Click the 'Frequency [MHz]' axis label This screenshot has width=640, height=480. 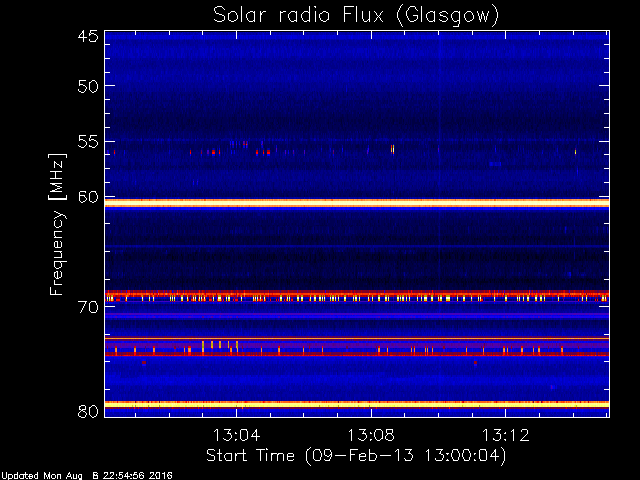pyautogui.click(x=57, y=224)
